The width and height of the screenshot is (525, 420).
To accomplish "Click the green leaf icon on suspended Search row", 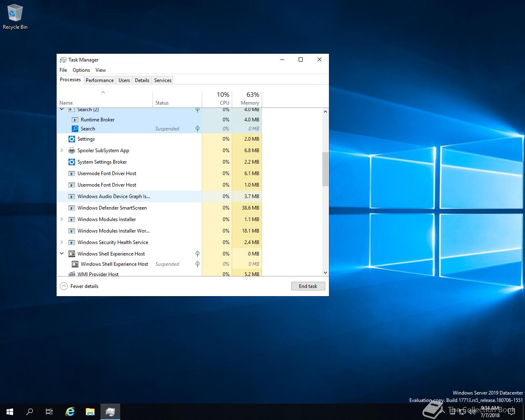I will tap(197, 129).
